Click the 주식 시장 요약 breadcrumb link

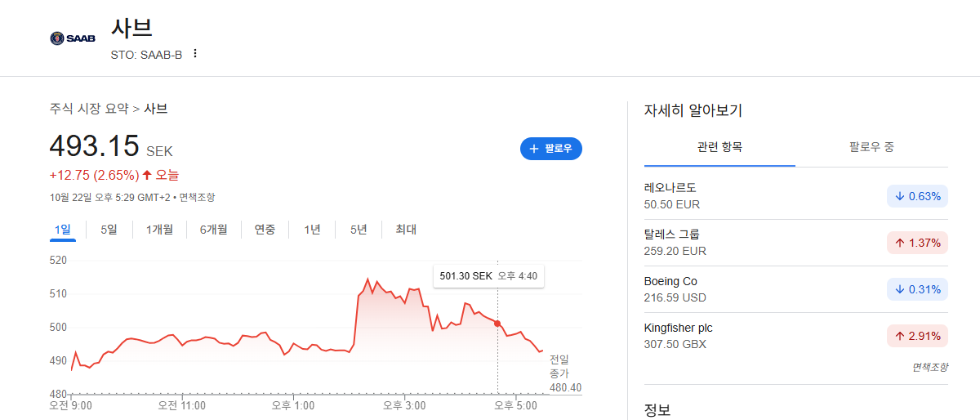(89, 109)
